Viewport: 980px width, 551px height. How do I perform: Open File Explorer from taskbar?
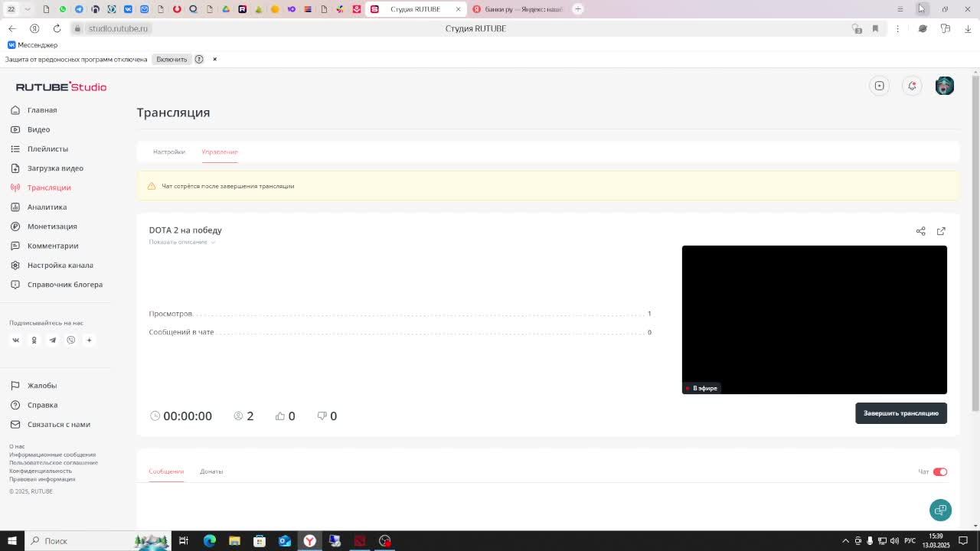(x=234, y=541)
